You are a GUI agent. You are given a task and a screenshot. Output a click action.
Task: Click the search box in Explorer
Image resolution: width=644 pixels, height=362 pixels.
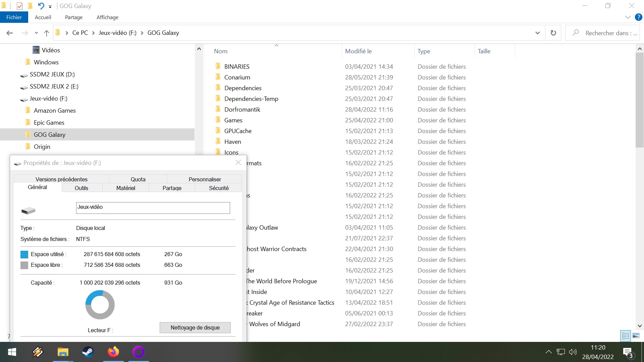click(603, 33)
